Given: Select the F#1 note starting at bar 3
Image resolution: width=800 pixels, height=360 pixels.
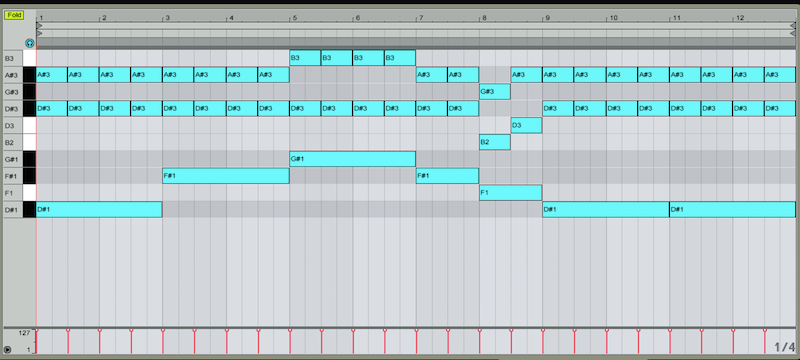Looking at the screenshot, I should [x=226, y=176].
